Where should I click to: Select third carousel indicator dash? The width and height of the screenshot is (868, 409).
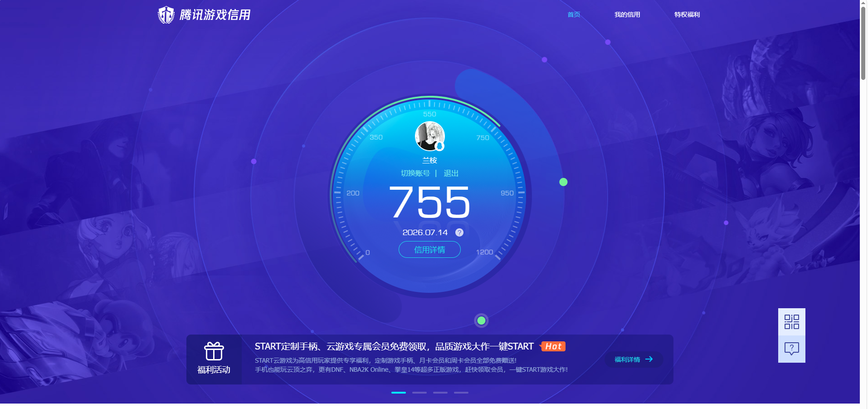(440, 393)
